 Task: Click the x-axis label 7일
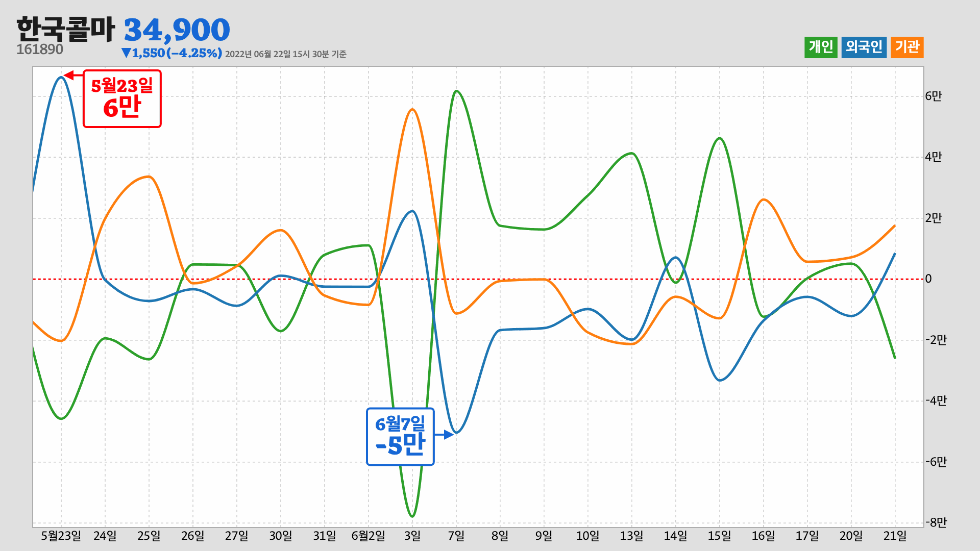pyautogui.click(x=456, y=536)
